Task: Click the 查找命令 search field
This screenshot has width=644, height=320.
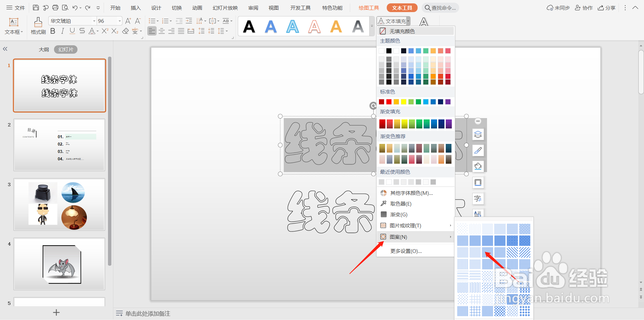Action: tap(440, 8)
